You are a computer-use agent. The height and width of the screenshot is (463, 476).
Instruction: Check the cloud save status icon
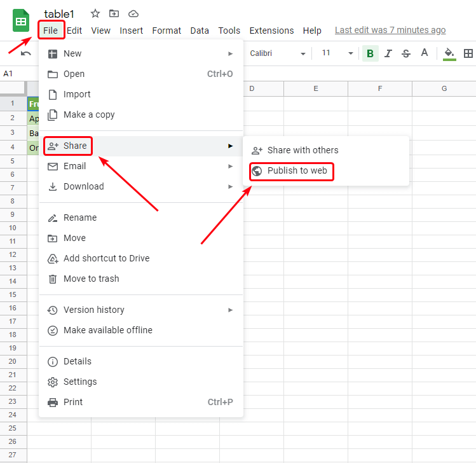(133, 13)
